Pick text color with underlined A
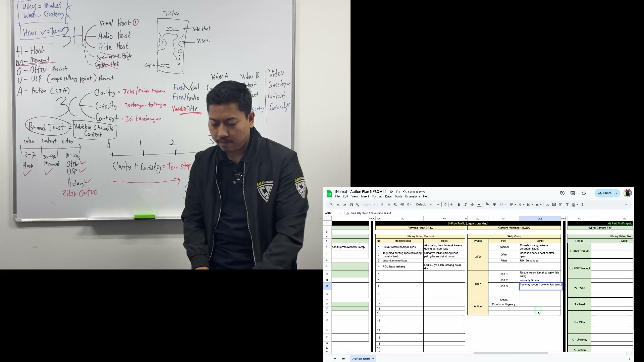644x362 pixels. 479,205
